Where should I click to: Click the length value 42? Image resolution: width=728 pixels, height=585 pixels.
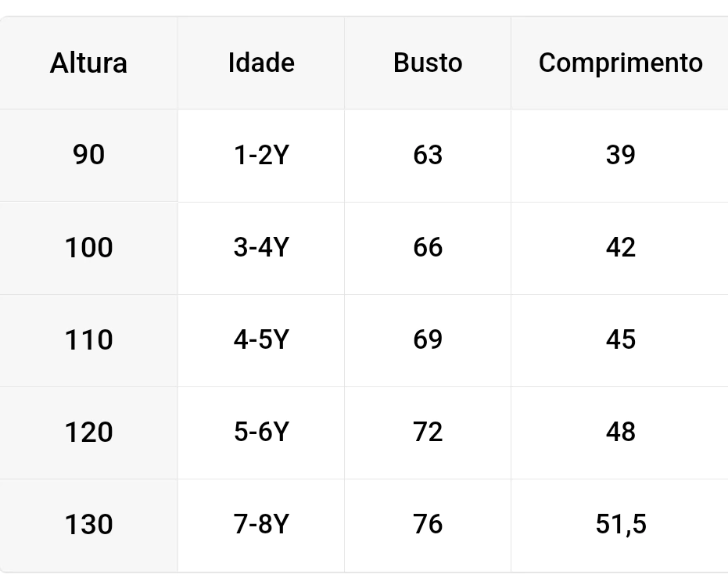coord(620,247)
